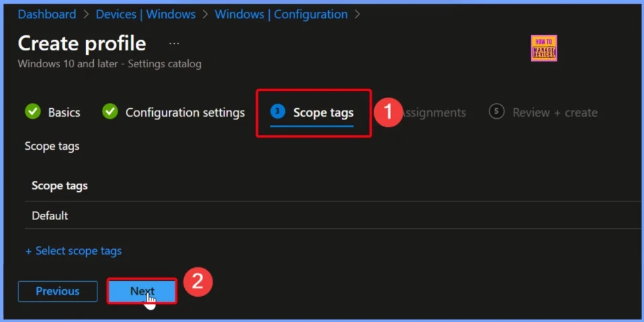Click + Select scope tags link
This screenshot has width=644, height=322.
coord(74,251)
